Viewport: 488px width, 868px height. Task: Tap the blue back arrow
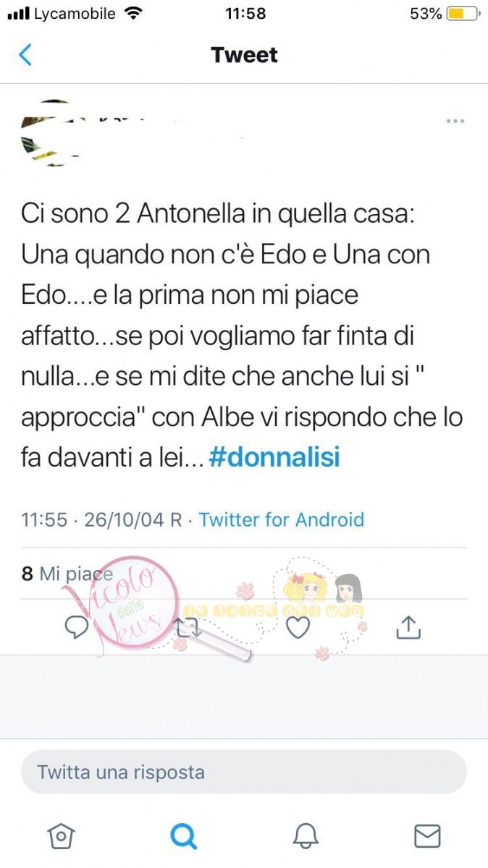tap(25, 55)
